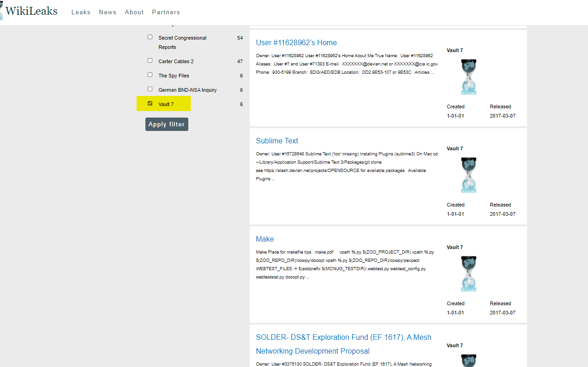Viewport: 588px width, 367px height.
Task: Click the Secret Congressional Reports filter label
Action: (x=182, y=42)
